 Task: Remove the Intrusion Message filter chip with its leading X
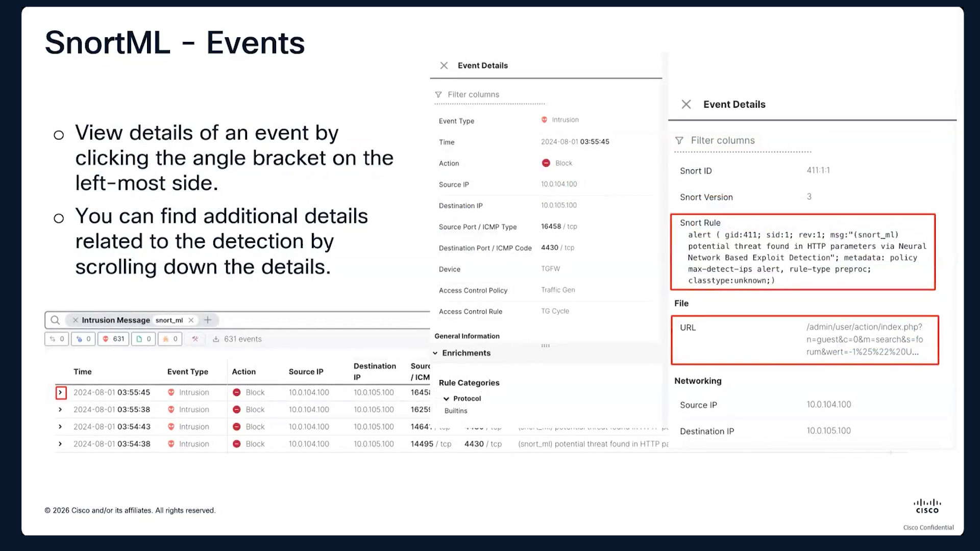(x=76, y=320)
